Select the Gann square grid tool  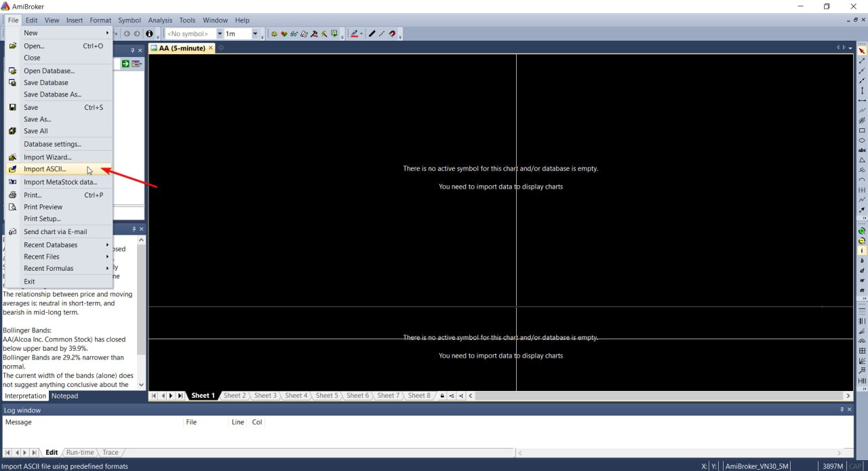point(862,351)
